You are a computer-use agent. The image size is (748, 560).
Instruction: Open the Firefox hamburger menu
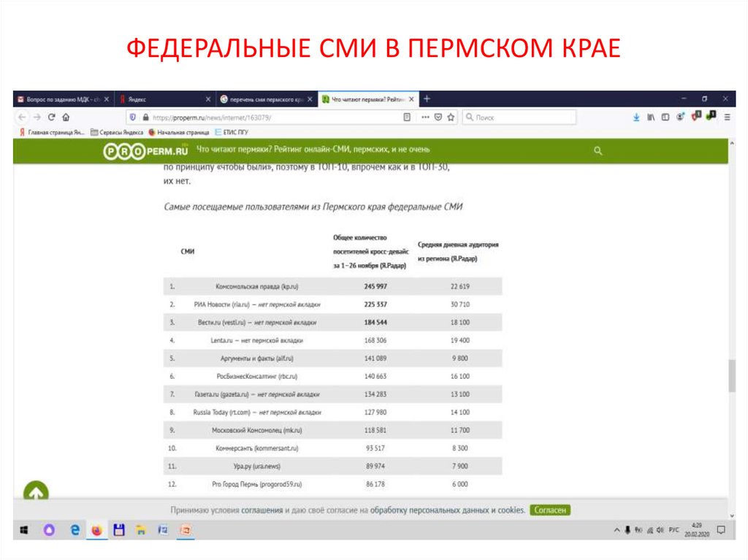727,118
